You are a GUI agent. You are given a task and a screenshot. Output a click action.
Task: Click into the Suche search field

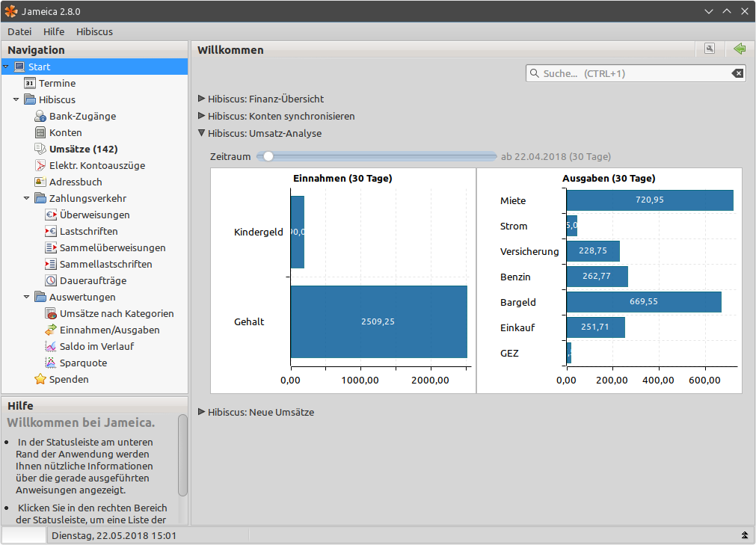click(x=636, y=73)
